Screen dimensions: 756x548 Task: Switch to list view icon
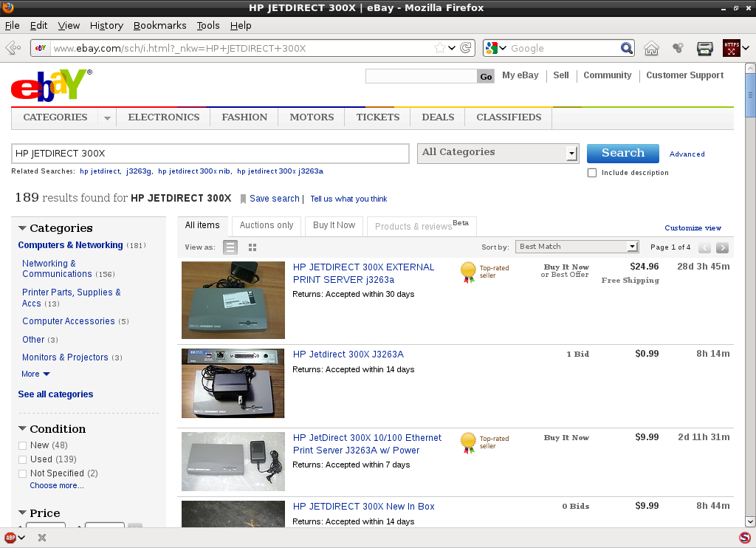click(x=230, y=247)
